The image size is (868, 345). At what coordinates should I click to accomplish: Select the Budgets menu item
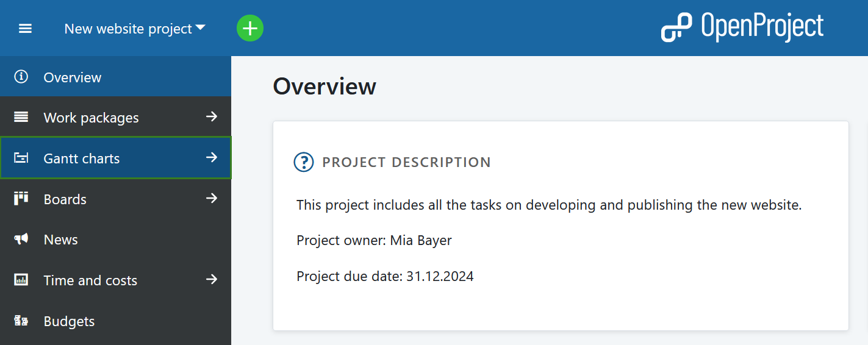click(69, 321)
